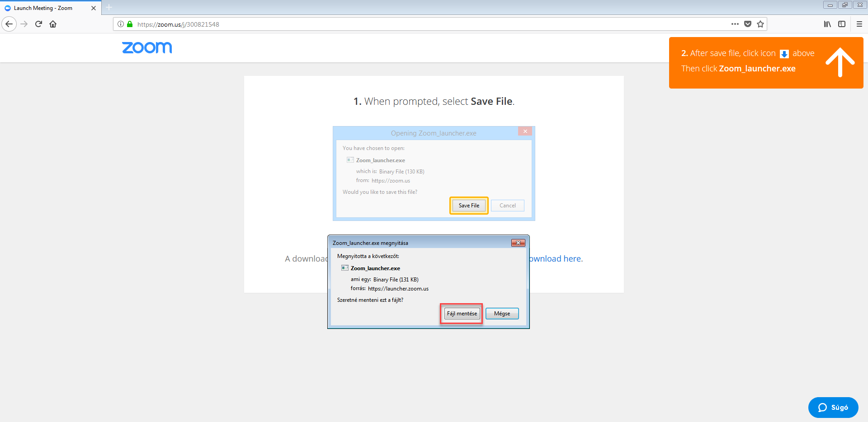The height and width of the screenshot is (422, 868).
Task: Click the 'download here' link
Action: click(556, 258)
